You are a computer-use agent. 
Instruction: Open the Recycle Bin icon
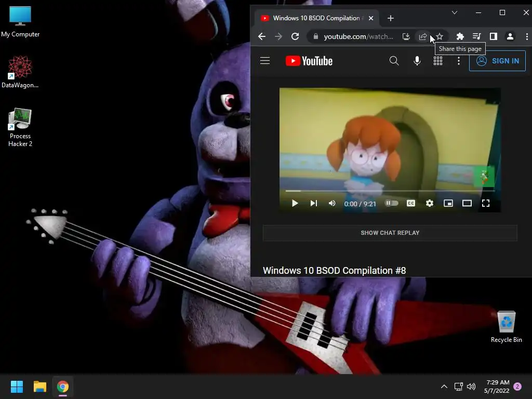[x=506, y=327]
